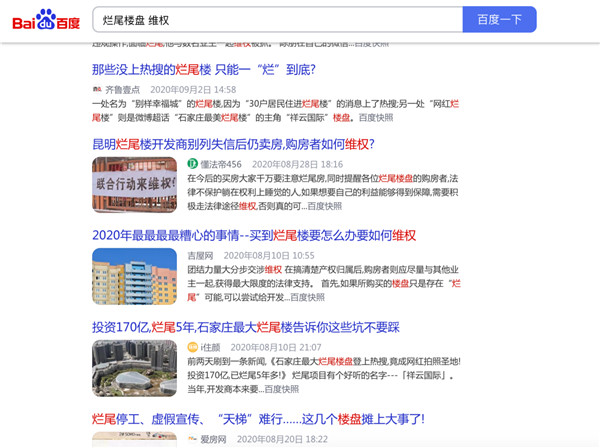The height and width of the screenshot is (448, 600).
Task: Open result 2020年最最最最糟心的事情--买到烂尾楼
Action: coord(254,235)
